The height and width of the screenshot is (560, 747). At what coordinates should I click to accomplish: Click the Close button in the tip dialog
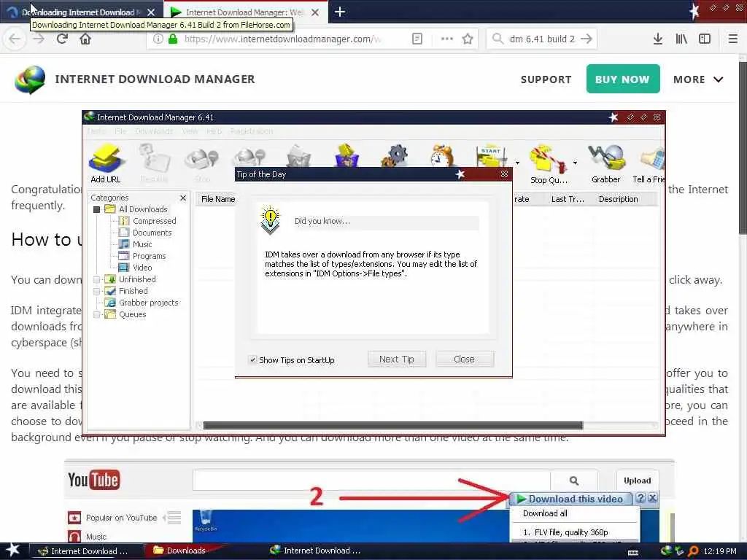click(464, 359)
